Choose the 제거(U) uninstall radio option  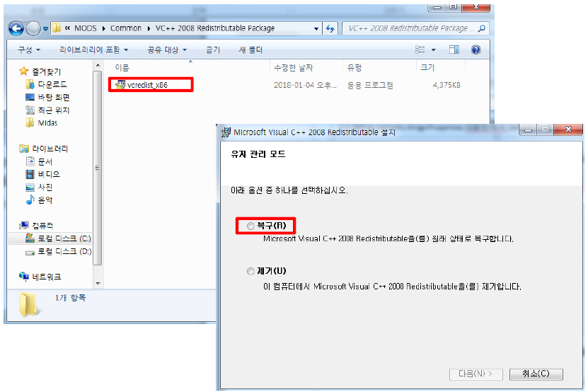(250, 271)
